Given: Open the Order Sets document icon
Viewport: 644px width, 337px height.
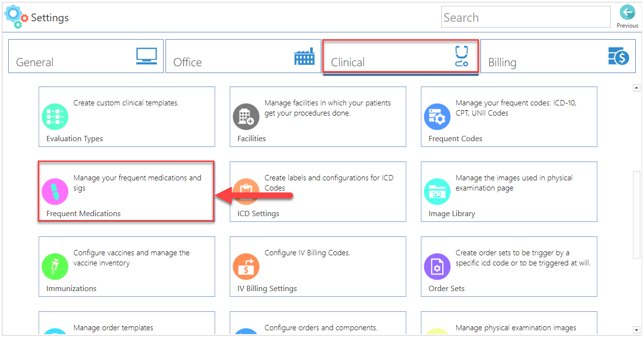Looking at the screenshot, I should (437, 266).
